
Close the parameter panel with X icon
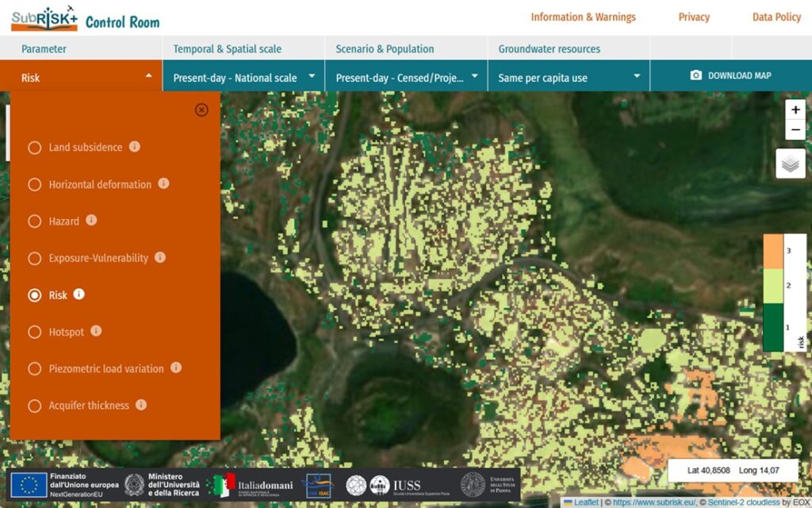click(201, 110)
